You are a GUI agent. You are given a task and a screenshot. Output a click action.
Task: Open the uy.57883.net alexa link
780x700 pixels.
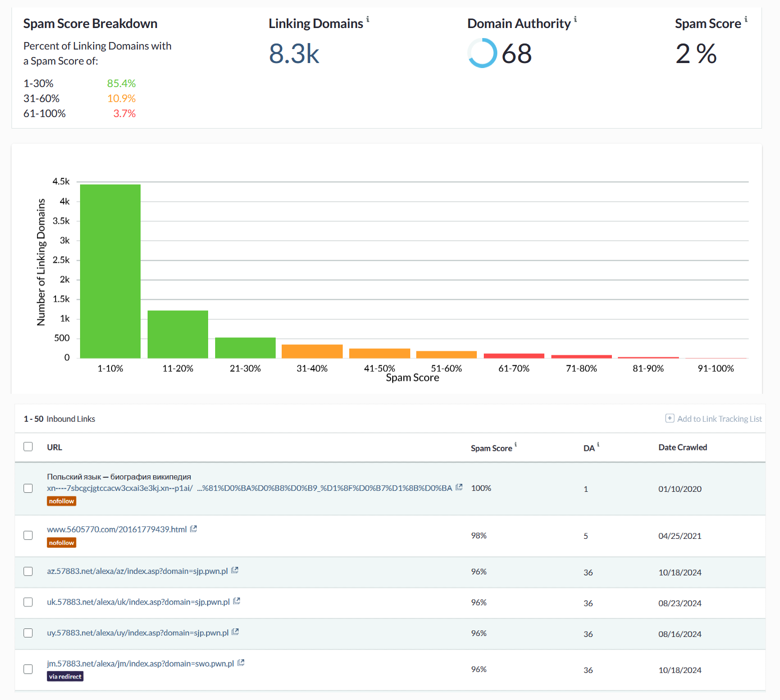pyautogui.click(x=138, y=633)
